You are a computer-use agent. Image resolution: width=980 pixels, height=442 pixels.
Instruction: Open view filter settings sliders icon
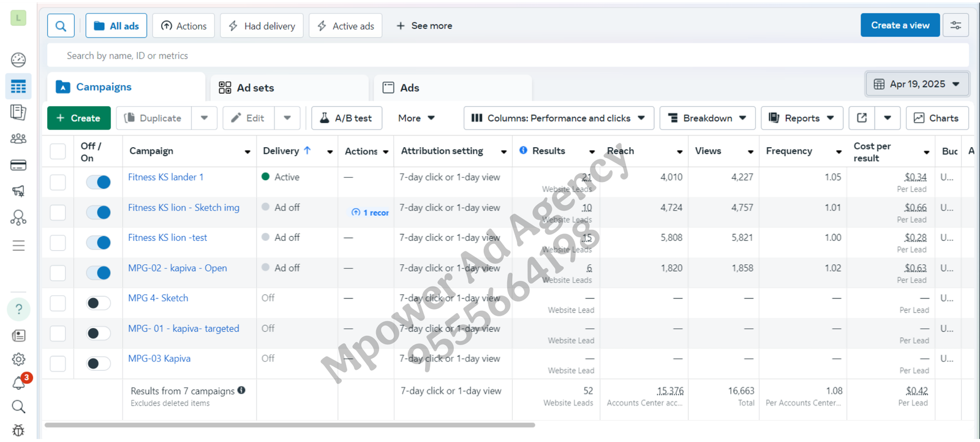(x=956, y=25)
